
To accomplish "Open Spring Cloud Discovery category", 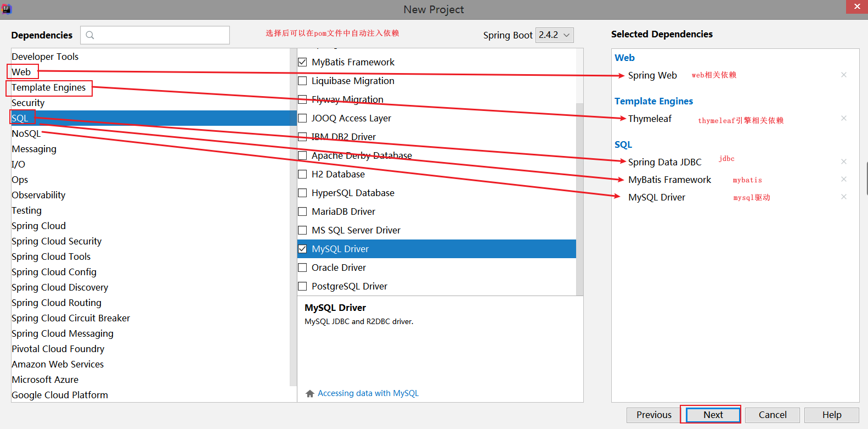I will [60, 287].
